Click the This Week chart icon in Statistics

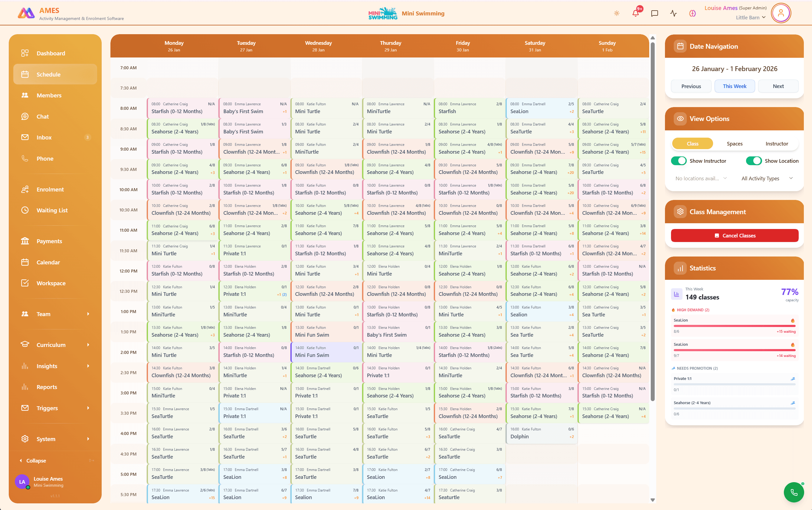pyautogui.click(x=676, y=294)
